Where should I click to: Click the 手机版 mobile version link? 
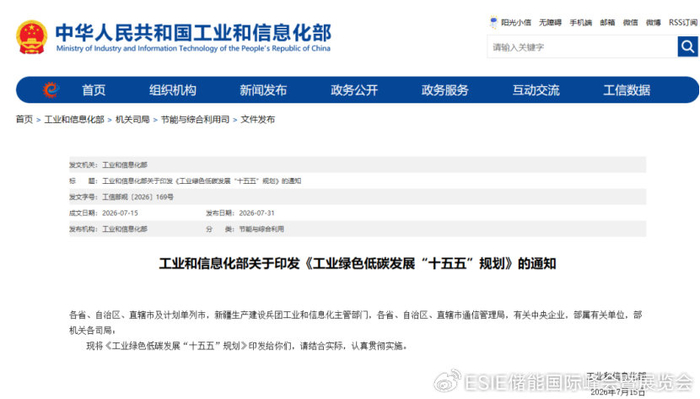580,22
